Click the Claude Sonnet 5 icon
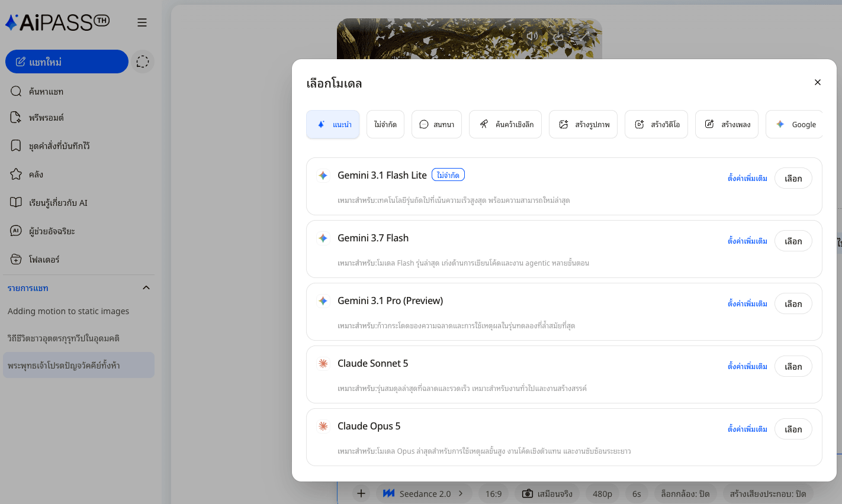 coord(323,364)
